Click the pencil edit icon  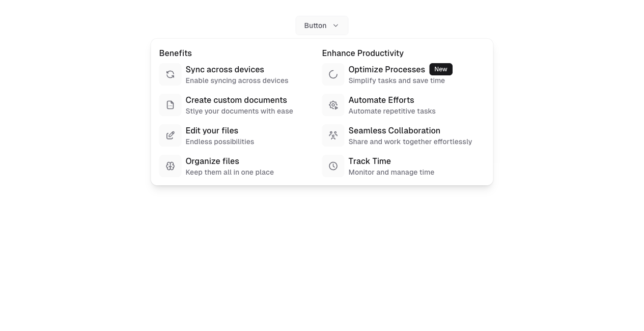170,135
